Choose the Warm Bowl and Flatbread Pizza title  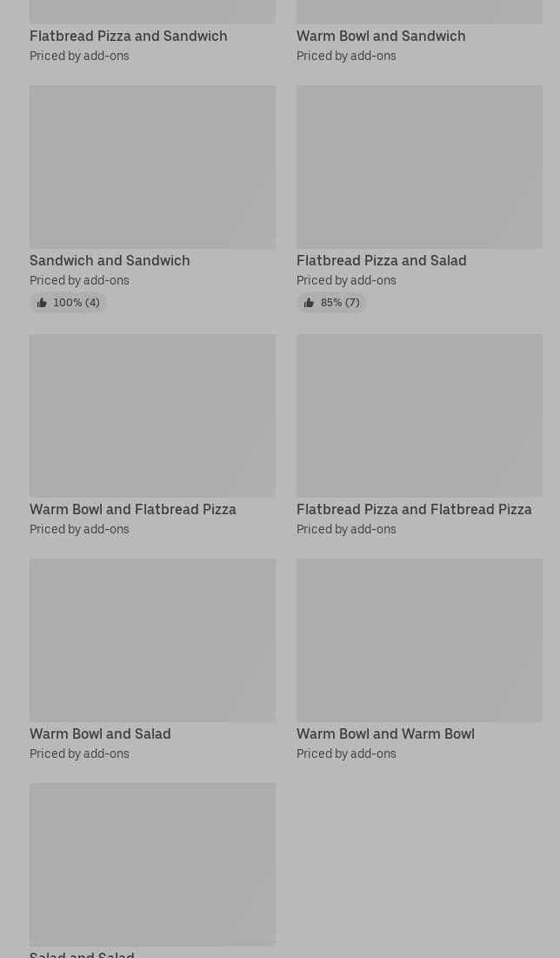tap(133, 509)
